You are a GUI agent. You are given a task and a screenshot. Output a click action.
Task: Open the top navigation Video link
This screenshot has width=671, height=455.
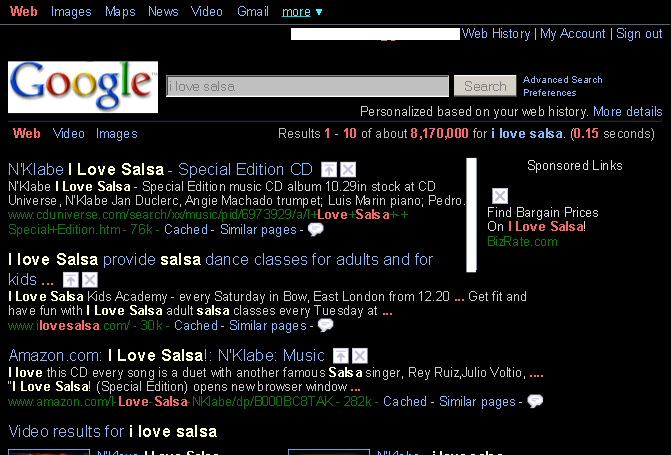pyautogui.click(x=207, y=12)
